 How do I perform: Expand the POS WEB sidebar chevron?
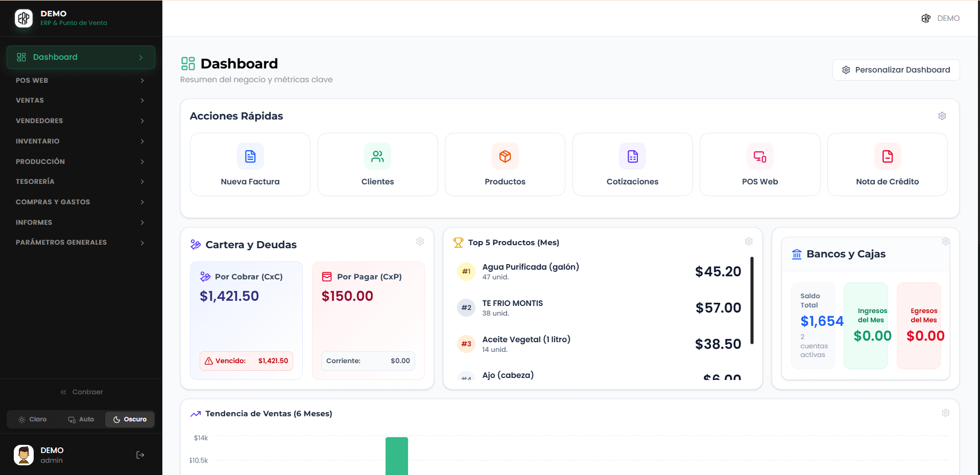(142, 81)
